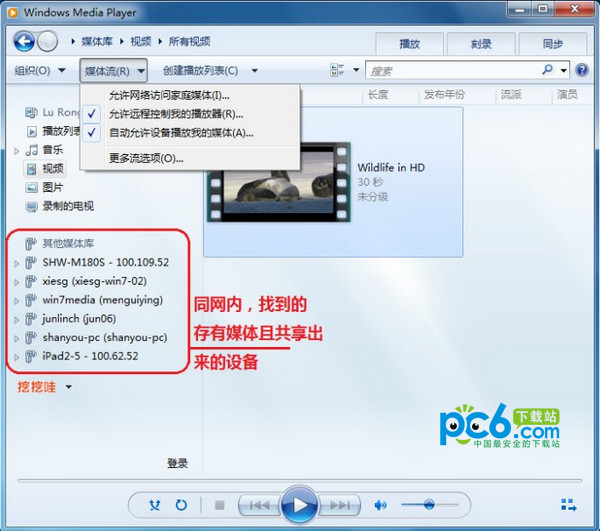Click the xiesg device icon

tap(31, 281)
